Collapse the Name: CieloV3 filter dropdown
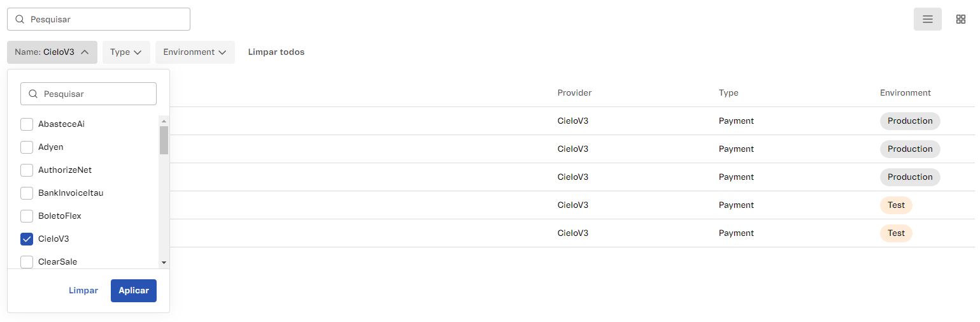Image resolution: width=980 pixels, height=322 pixels. point(52,52)
